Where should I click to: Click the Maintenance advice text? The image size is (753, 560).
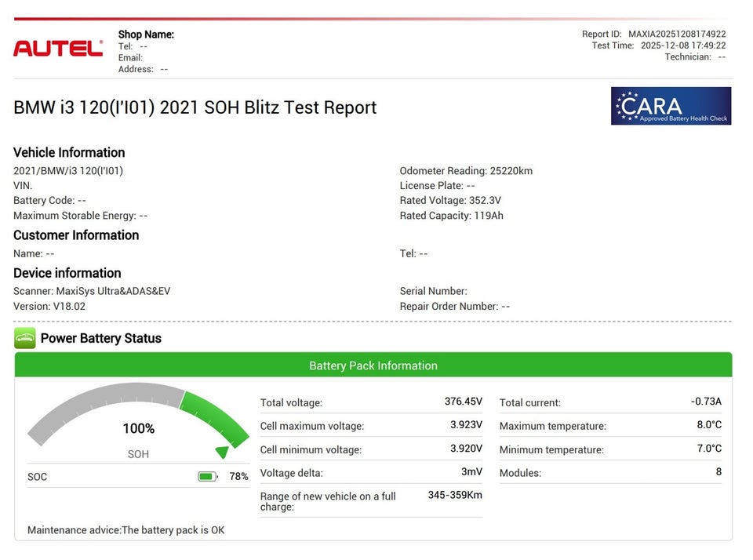[x=126, y=530]
